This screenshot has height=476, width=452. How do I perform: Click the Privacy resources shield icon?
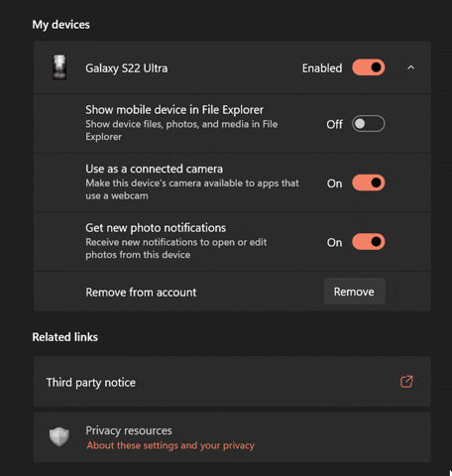pos(59,436)
